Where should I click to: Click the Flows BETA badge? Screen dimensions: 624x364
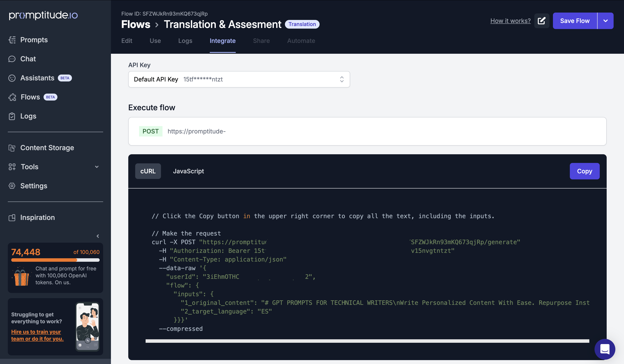[50, 97]
